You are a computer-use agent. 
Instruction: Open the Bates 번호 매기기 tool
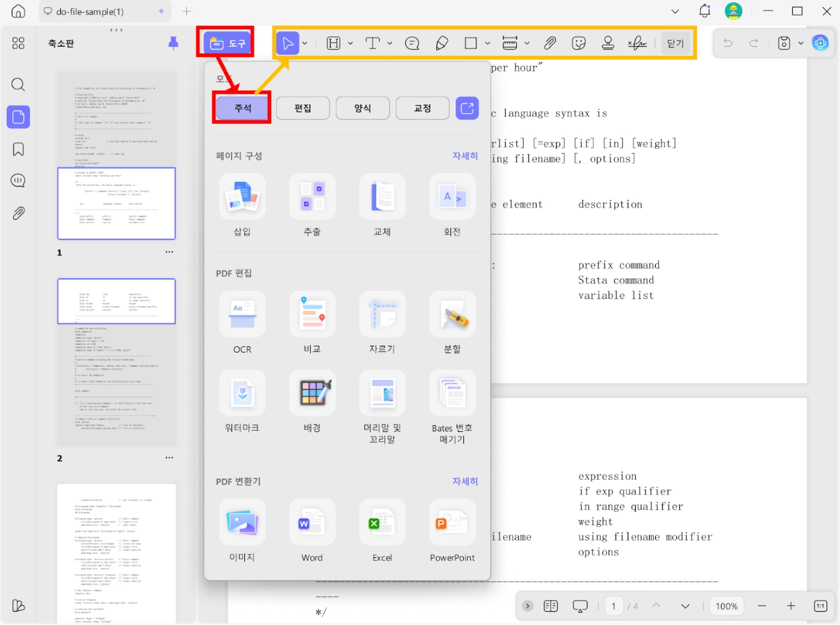click(452, 407)
